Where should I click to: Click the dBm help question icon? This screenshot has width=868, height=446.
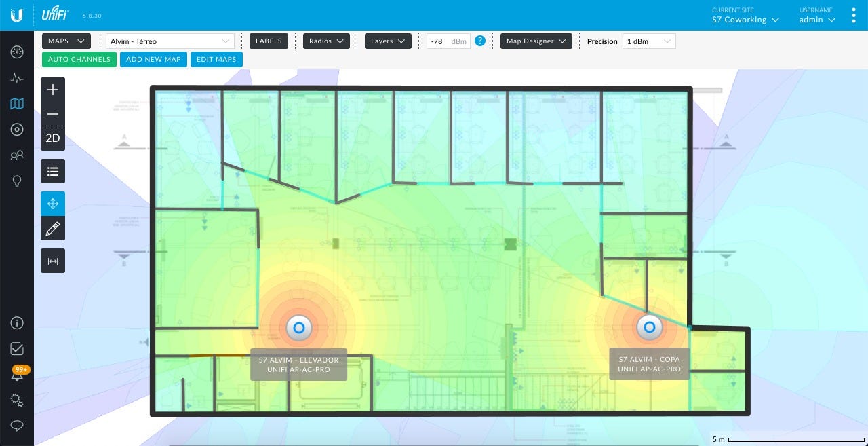[x=480, y=41]
